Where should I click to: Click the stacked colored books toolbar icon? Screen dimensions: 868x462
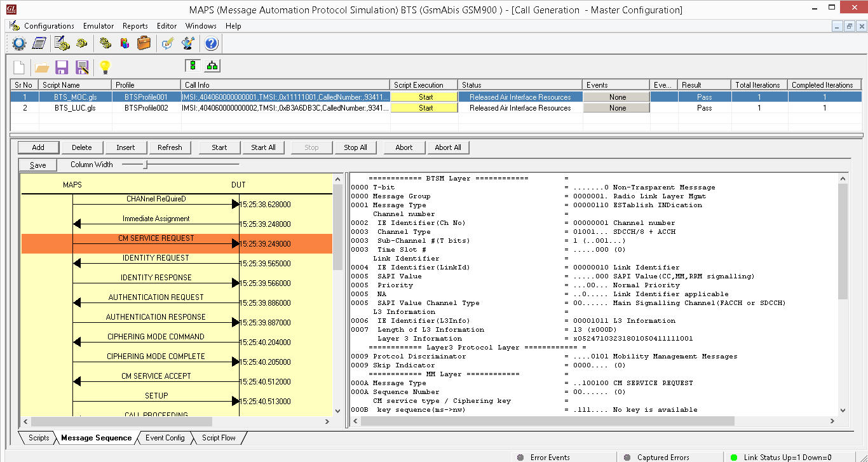coord(125,43)
